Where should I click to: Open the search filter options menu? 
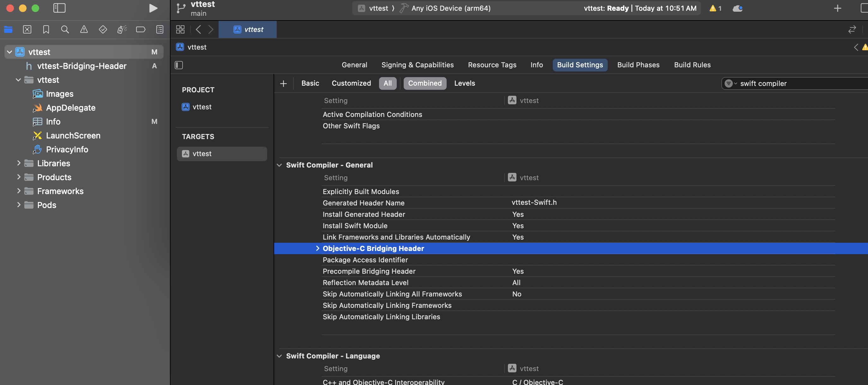tap(730, 83)
